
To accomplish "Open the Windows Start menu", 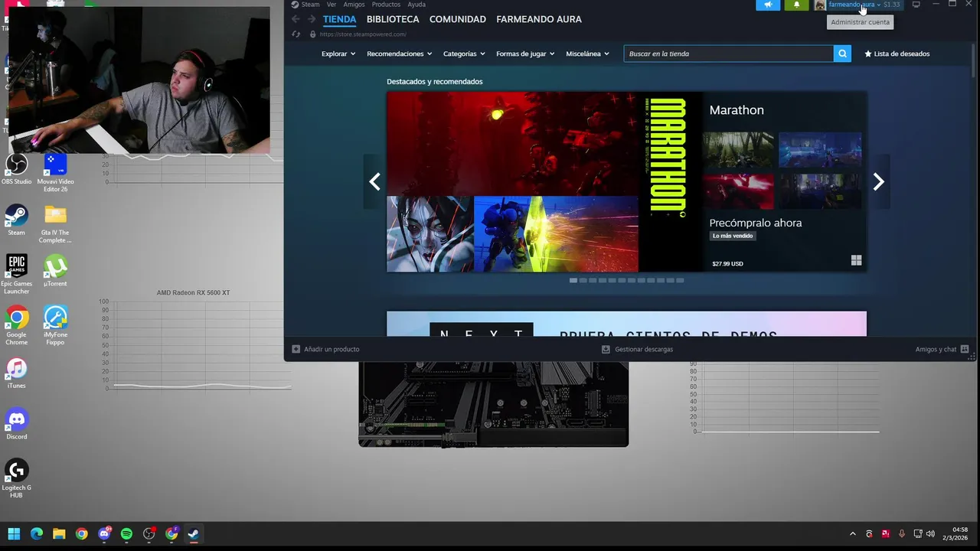I will 14,534.
